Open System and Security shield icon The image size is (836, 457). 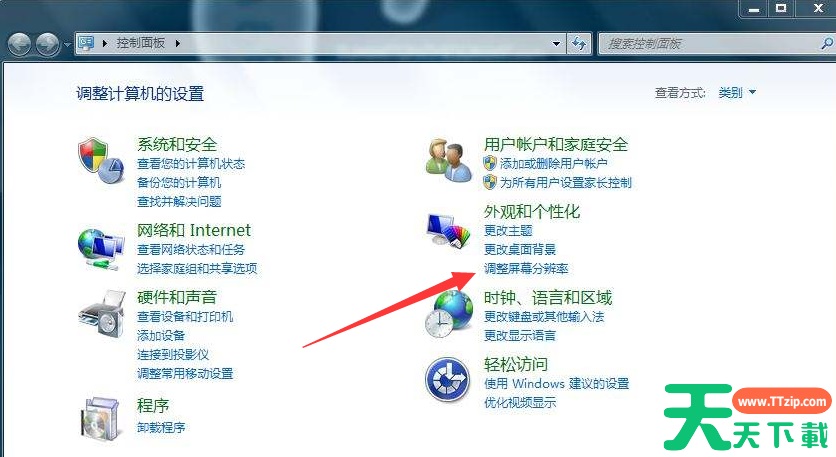click(101, 159)
